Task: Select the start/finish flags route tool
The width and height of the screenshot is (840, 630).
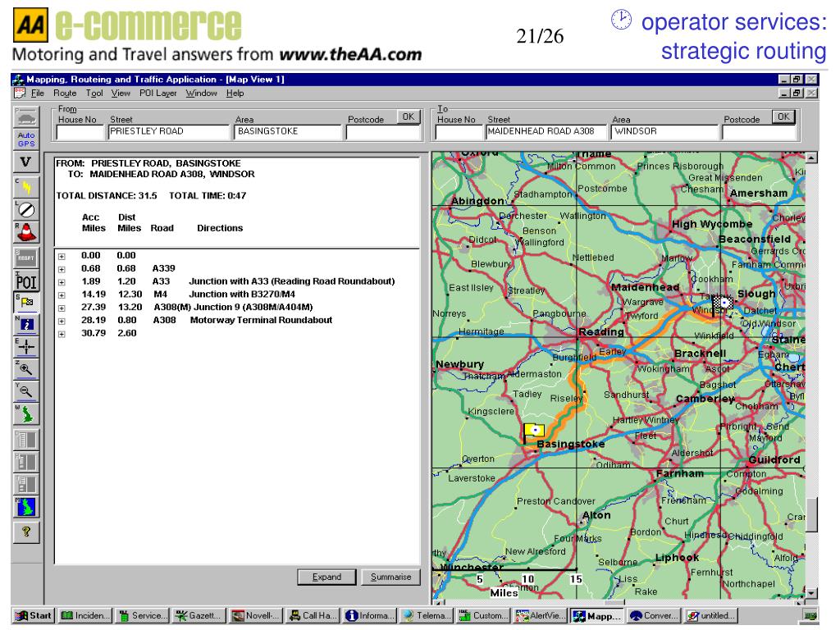Action: click(x=26, y=303)
